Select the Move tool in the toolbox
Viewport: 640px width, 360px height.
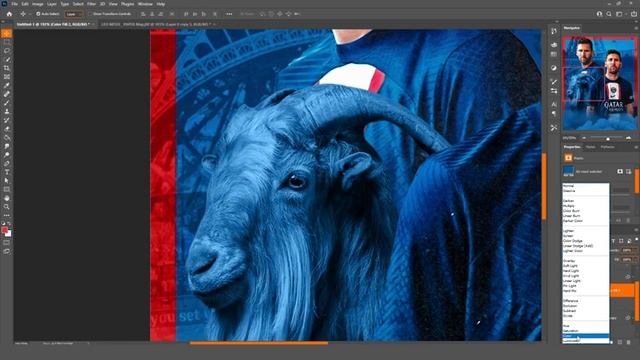pyautogui.click(x=7, y=33)
